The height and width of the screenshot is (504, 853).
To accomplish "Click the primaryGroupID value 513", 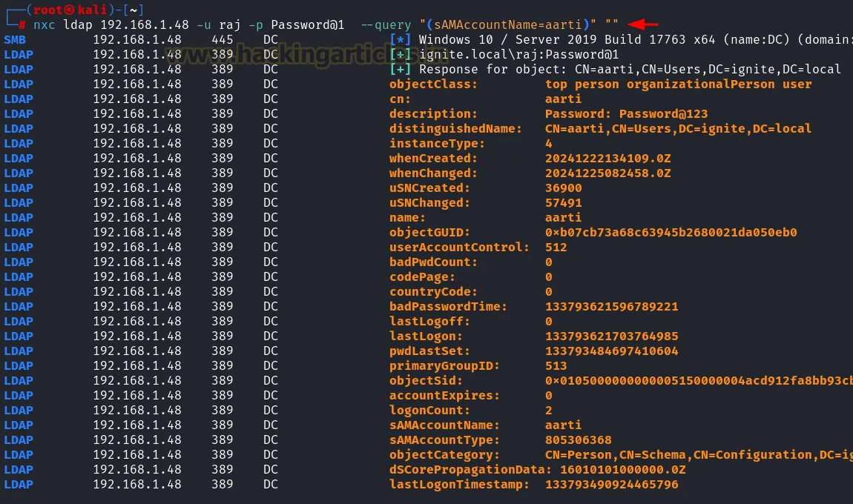I will (556, 365).
